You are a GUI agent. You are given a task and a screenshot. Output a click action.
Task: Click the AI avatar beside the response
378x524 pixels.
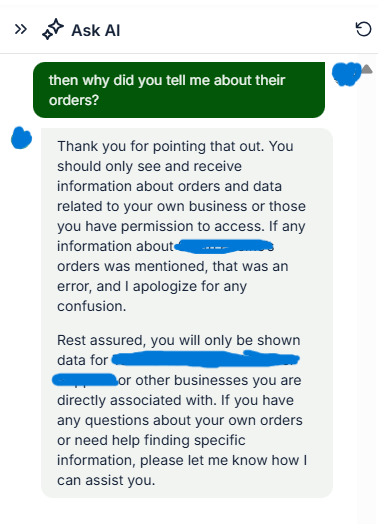click(21, 138)
